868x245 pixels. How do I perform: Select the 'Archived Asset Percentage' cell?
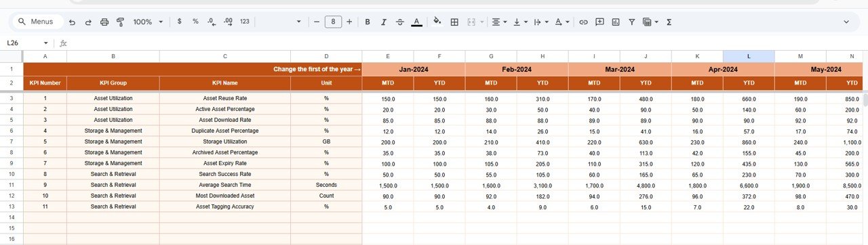click(x=225, y=152)
